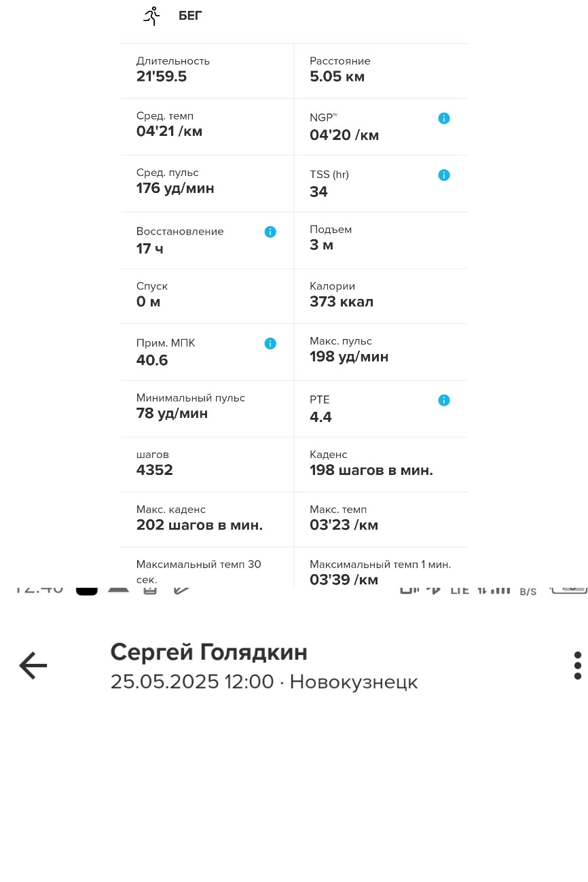The width and height of the screenshot is (588, 882).
Task: Select the Сергей Голядкин profile name
Action: (209, 652)
